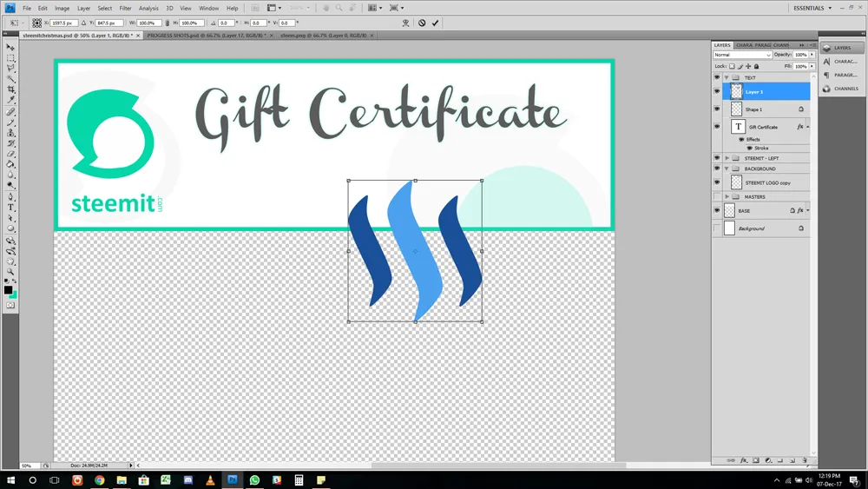Select the Hand tool in toolbox

click(10, 262)
